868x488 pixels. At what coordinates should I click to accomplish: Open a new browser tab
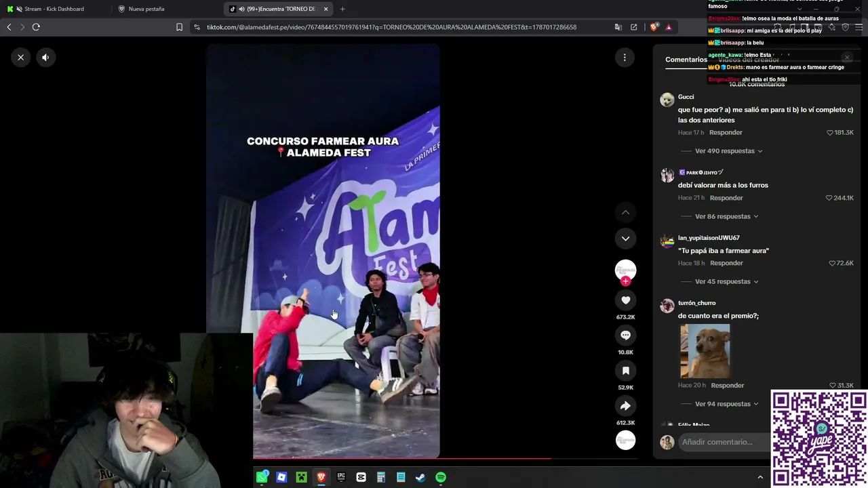point(342,9)
